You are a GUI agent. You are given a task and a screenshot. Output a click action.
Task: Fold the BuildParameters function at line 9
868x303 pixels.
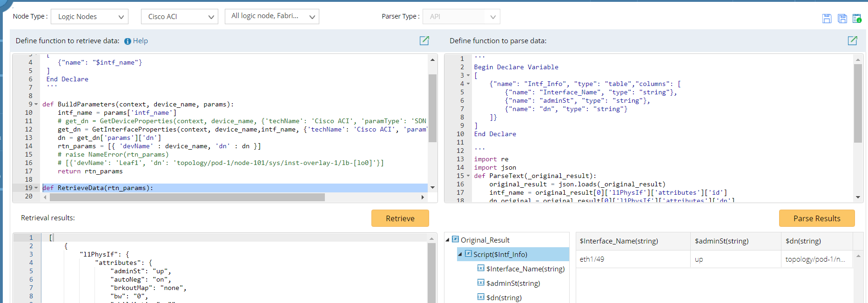[x=36, y=104]
